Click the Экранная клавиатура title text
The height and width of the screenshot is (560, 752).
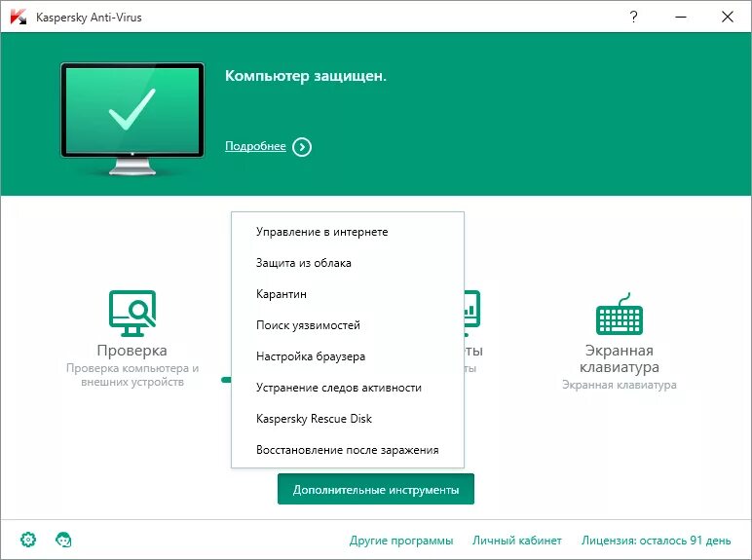pos(620,358)
